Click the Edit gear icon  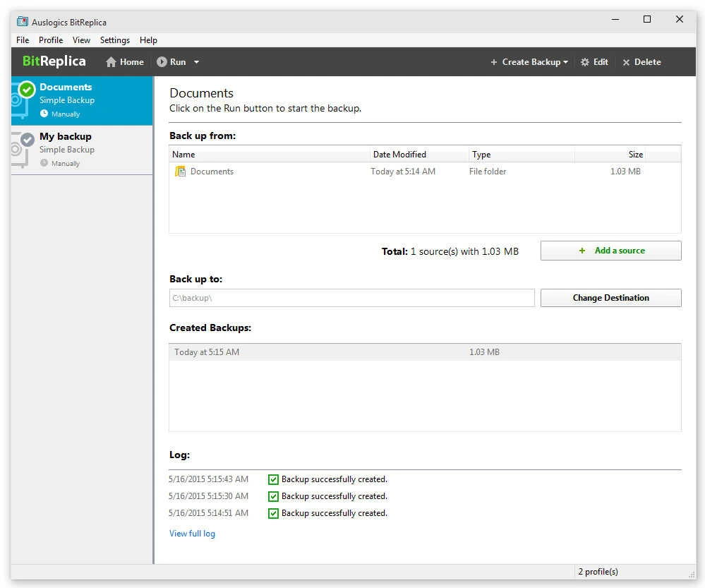pos(584,62)
